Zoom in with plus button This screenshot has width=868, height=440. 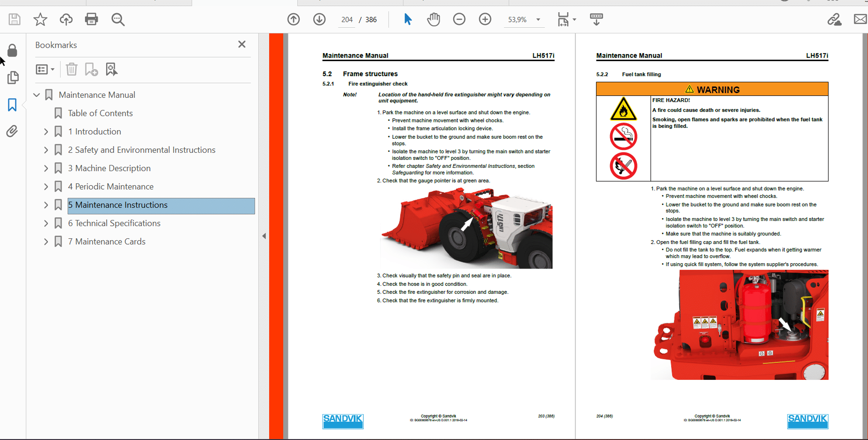pos(485,19)
